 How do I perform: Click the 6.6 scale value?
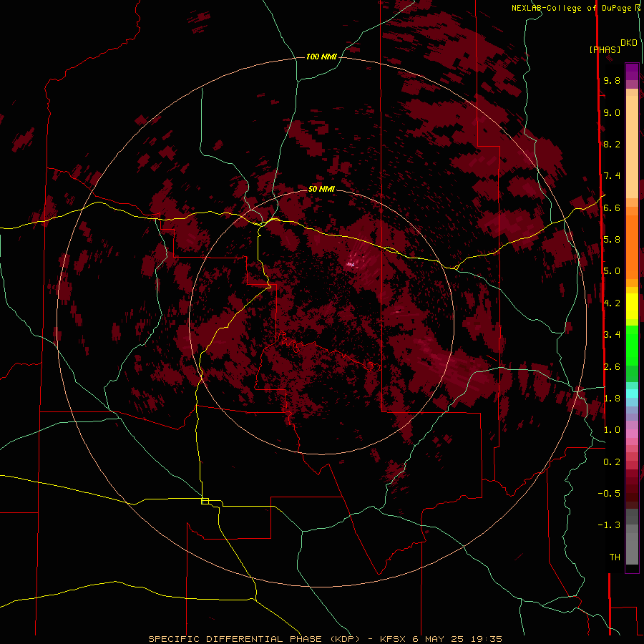coord(612,208)
